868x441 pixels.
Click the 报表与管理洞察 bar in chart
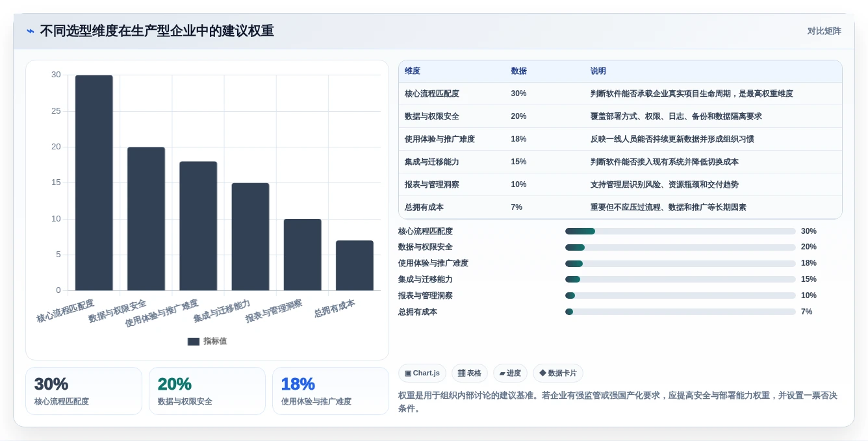(303, 255)
